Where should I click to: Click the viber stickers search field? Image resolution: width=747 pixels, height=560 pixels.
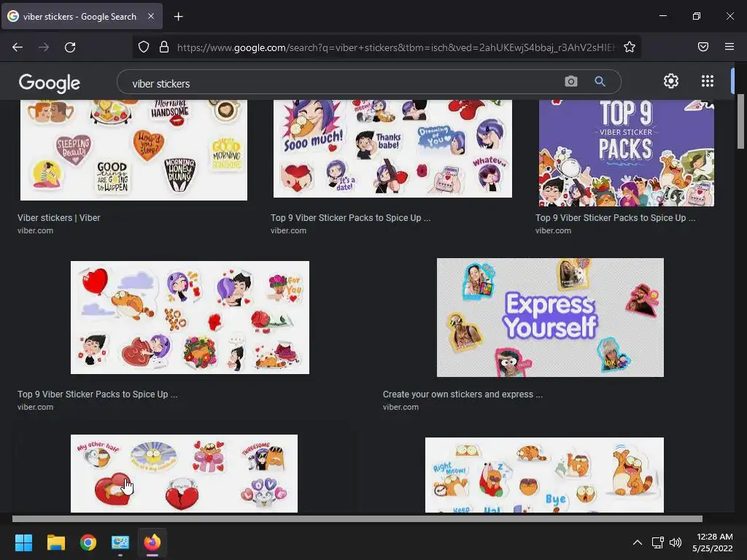click(x=343, y=83)
